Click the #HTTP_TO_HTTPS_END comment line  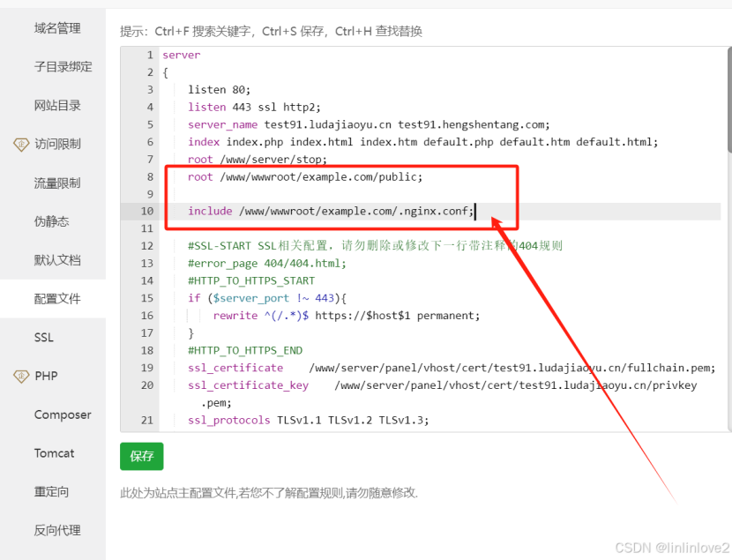pyautogui.click(x=245, y=350)
